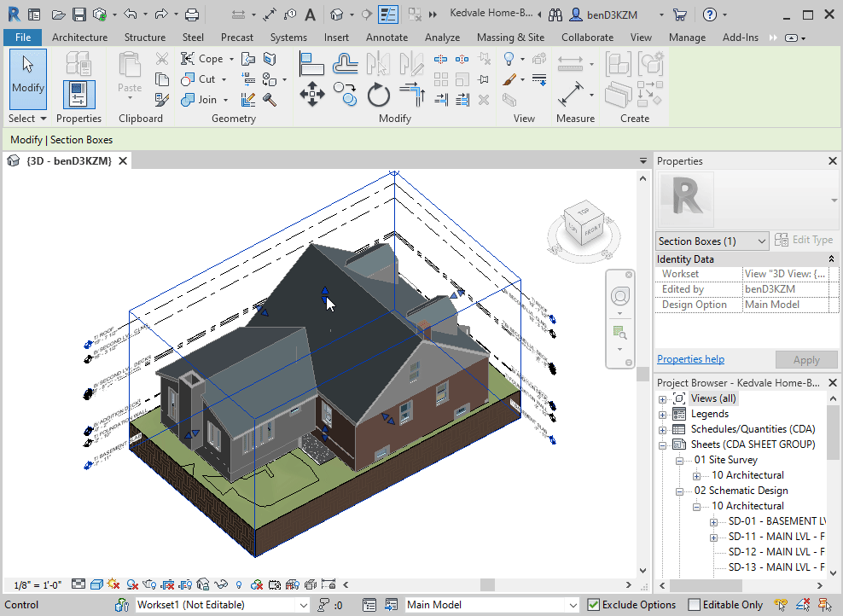The width and height of the screenshot is (843, 616).
Task: Close the {3D - benD3KZM} view tab
Action: pos(123,160)
